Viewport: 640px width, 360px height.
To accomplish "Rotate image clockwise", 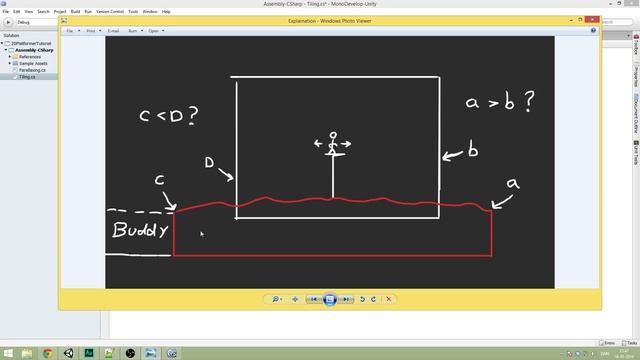I will pyautogui.click(x=373, y=299).
